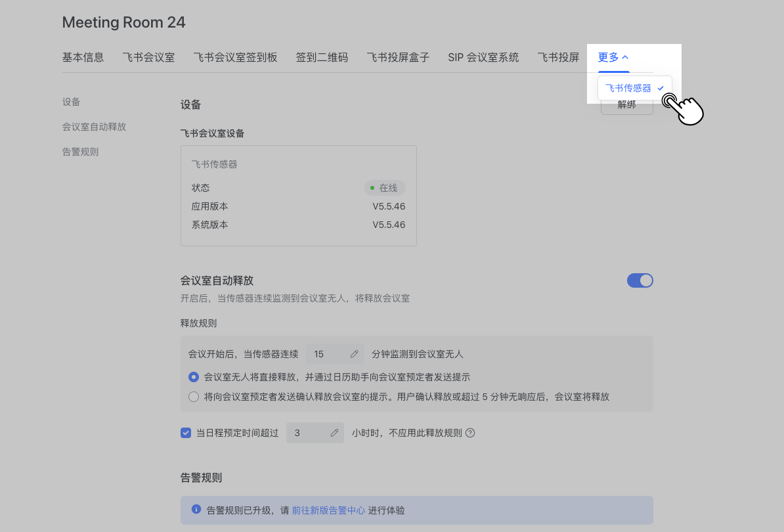The height and width of the screenshot is (532, 784).
Task: Click the pencil icon beside 15
Action: point(354,354)
